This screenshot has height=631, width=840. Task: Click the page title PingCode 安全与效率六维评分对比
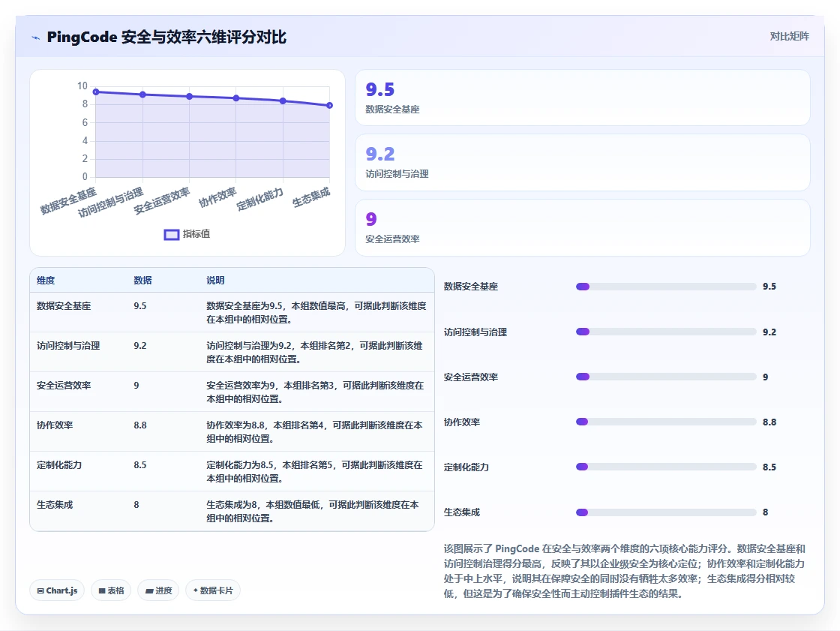pos(166,37)
